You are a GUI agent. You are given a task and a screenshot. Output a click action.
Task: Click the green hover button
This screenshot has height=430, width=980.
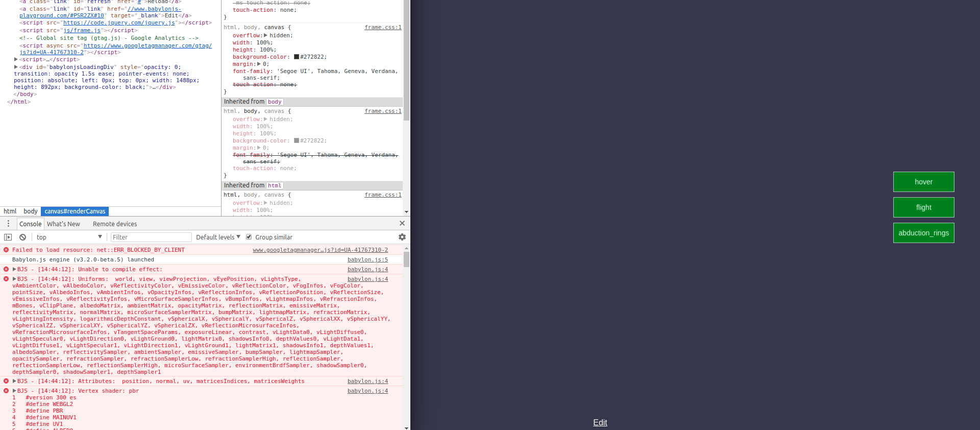tap(923, 182)
